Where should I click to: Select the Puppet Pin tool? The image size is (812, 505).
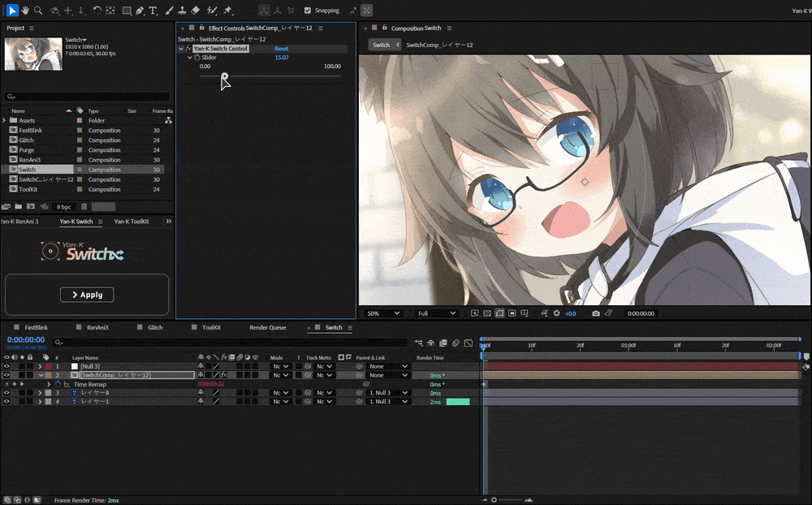click(x=228, y=10)
